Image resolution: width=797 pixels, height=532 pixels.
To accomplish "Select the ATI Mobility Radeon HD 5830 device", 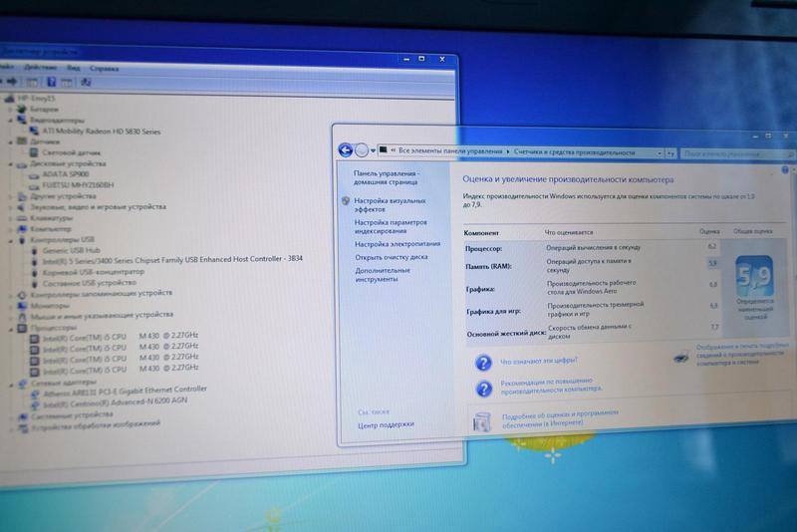I will (101, 131).
